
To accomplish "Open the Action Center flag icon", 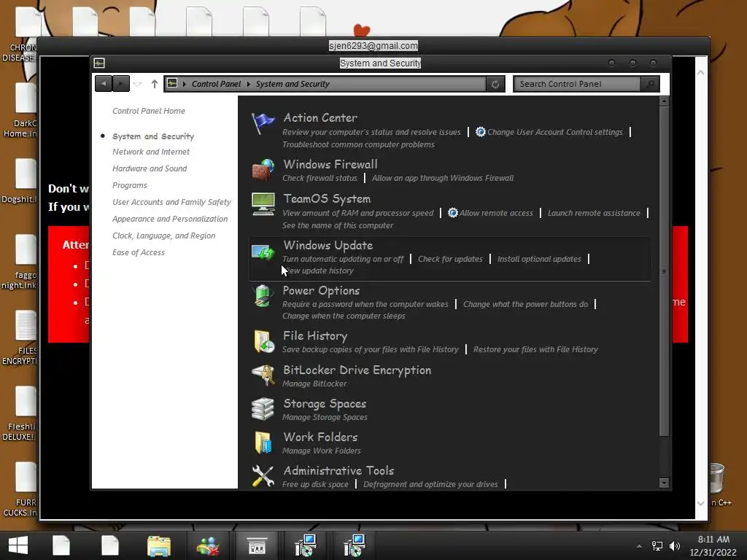I will click(263, 124).
